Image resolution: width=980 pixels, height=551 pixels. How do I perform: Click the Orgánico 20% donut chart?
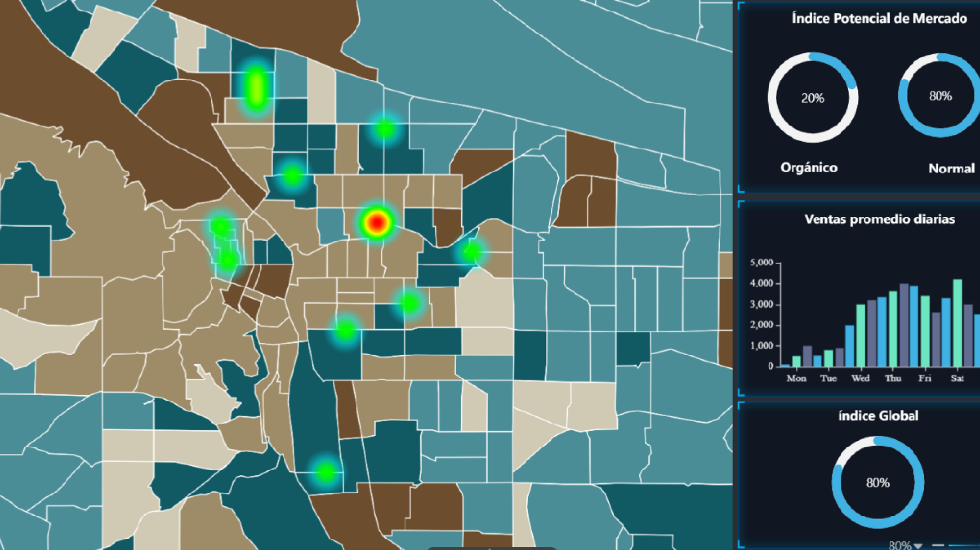click(x=813, y=98)
